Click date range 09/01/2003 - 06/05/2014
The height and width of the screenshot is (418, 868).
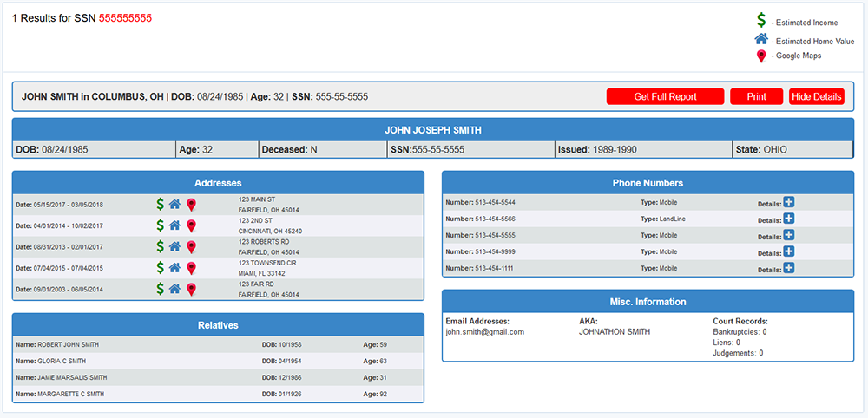coord(68,289)
